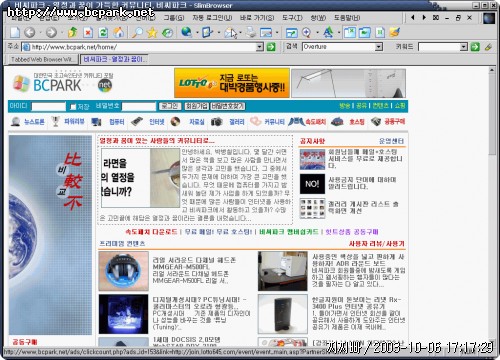Image resolution: width=500 pixels, height=360 pixels.
Task: Switch to previous tab with left arrow
Action: [x=413, y=17]
